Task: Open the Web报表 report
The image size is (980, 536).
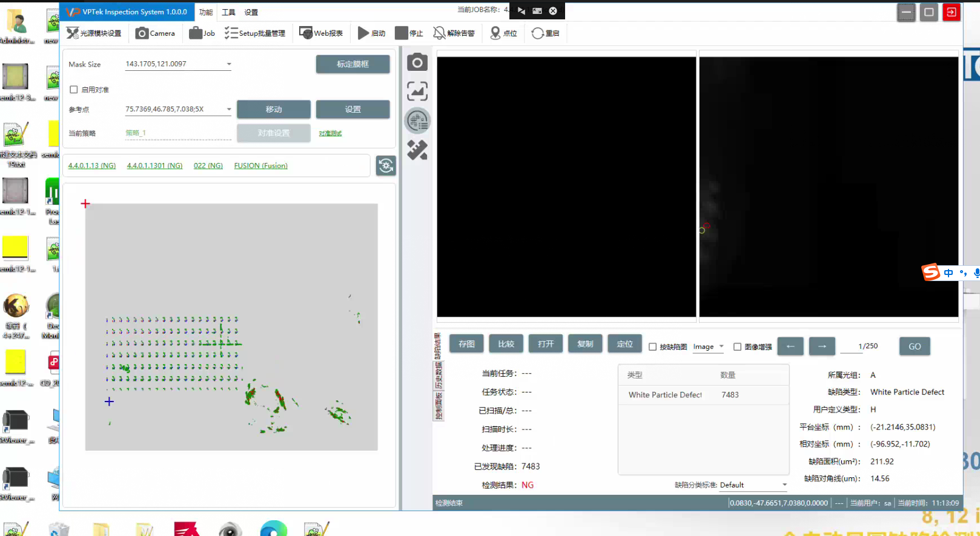Action: point(321,33)
